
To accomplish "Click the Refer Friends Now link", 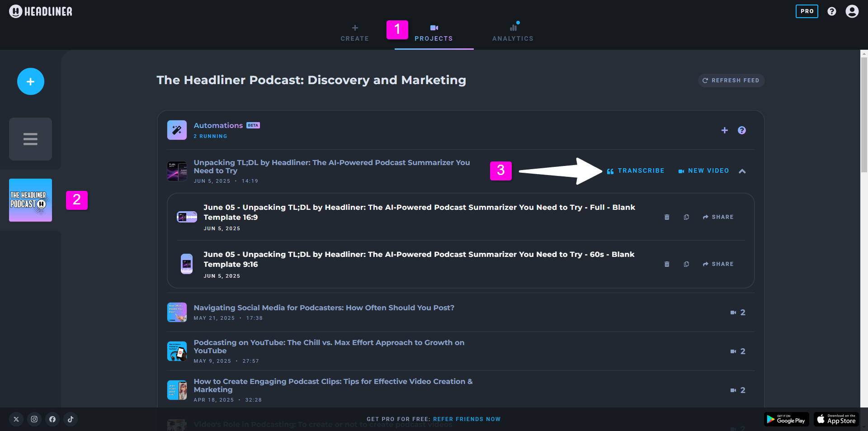I will [x=467, y=419].
